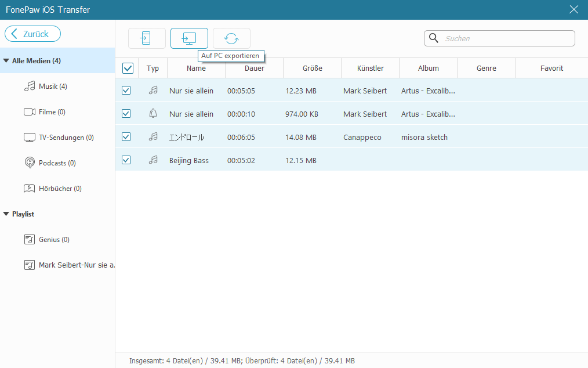Sort by the Dauer column header
Viewport: 588px width, 368px height.
pyautogui.click(x=254, y=68)
